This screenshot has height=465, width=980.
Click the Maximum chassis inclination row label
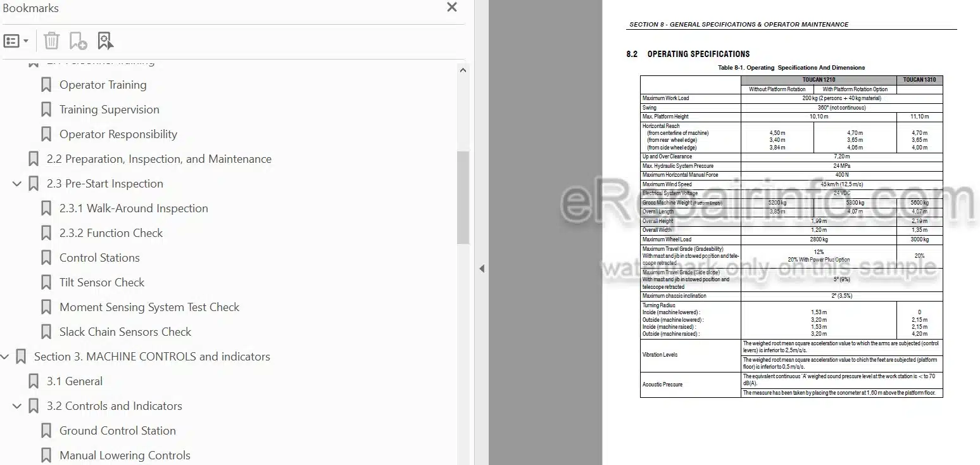click(x=674, y=296)
